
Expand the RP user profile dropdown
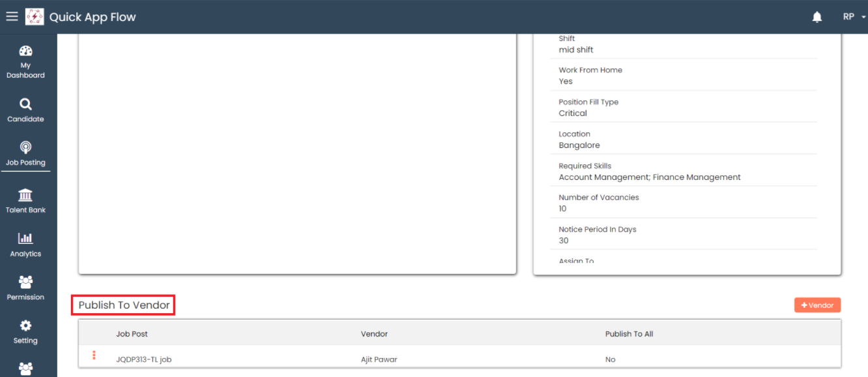(852, 17)
